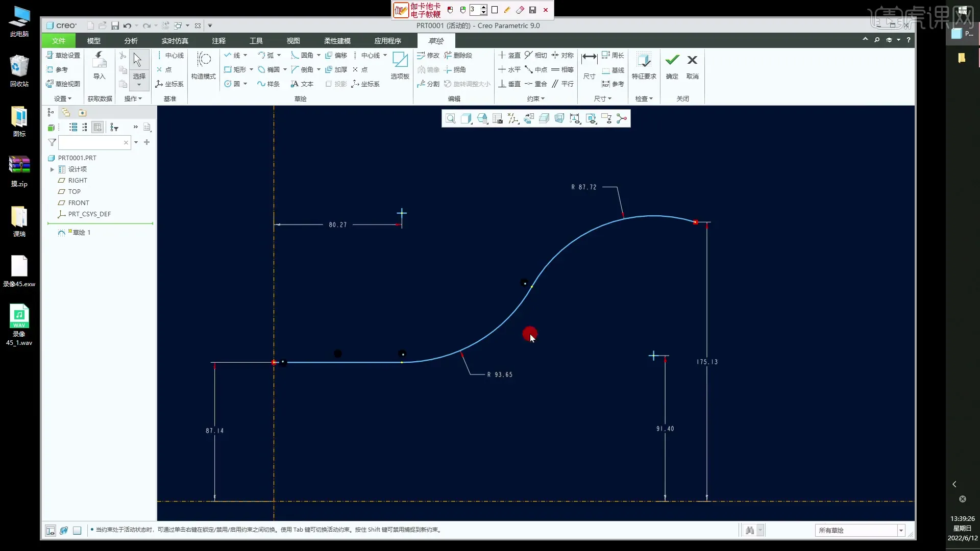Screen dimensions: 980x551
Task: Expand the 设计项 tree node
Action: coord(52,169)
